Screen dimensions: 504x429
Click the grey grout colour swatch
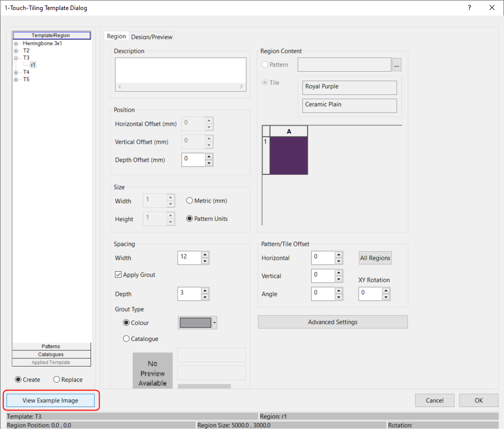coord(195,323)
